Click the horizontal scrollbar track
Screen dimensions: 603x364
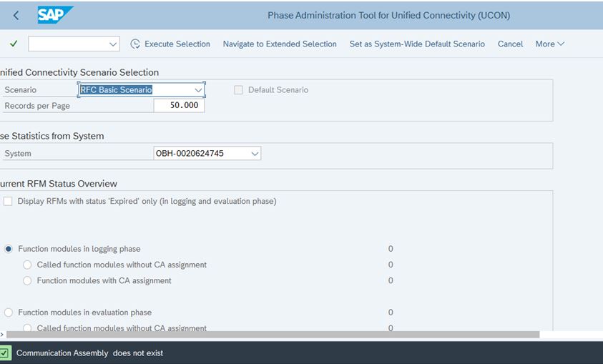(273, 335)
